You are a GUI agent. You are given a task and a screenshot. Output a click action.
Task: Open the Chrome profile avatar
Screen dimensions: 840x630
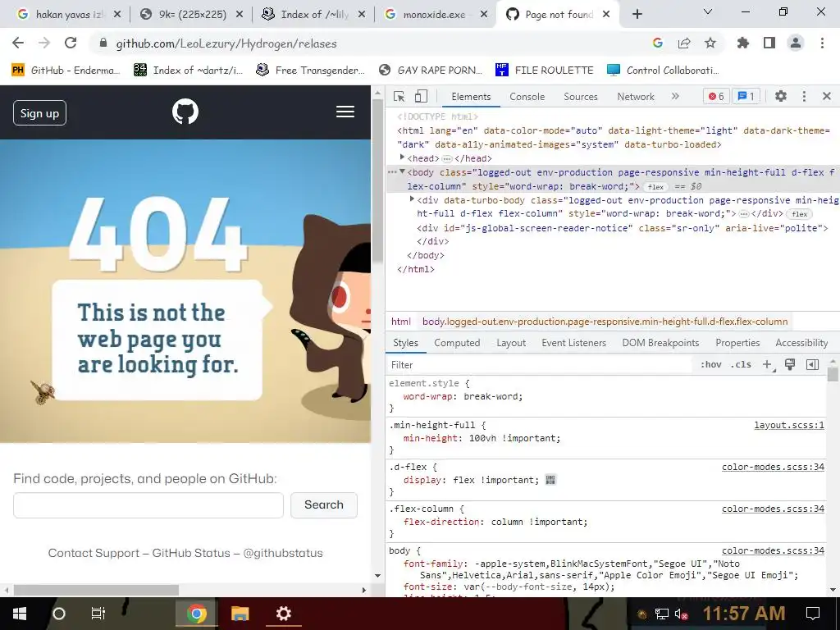[796, 43]
